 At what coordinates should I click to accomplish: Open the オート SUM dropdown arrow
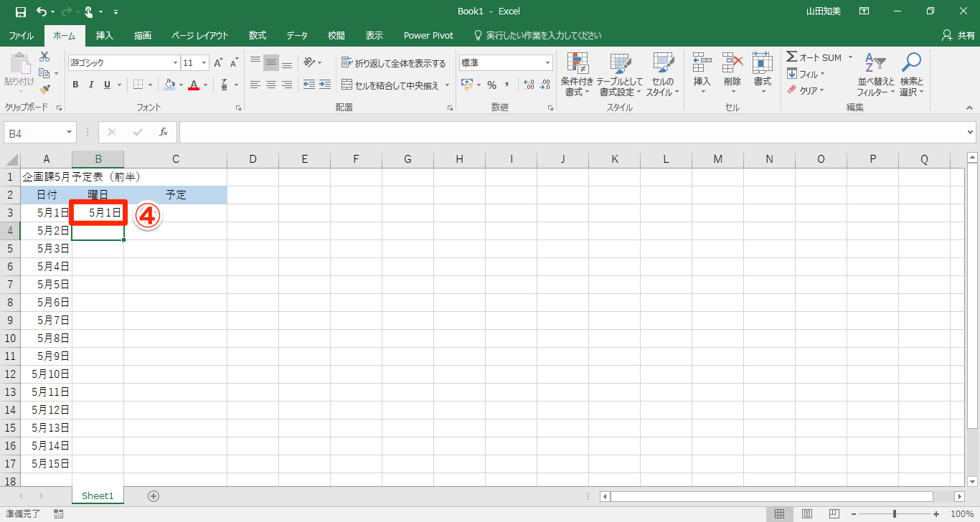click(x=850, y=57)
